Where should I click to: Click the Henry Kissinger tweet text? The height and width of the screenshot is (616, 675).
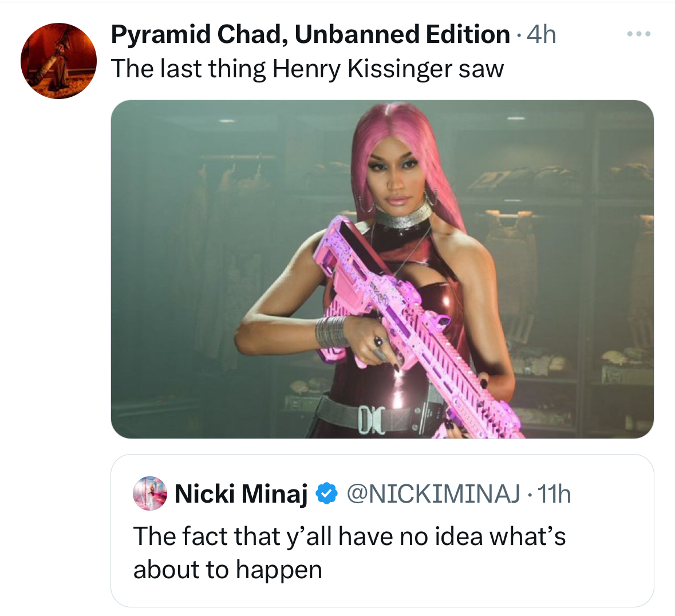point(307,69)
